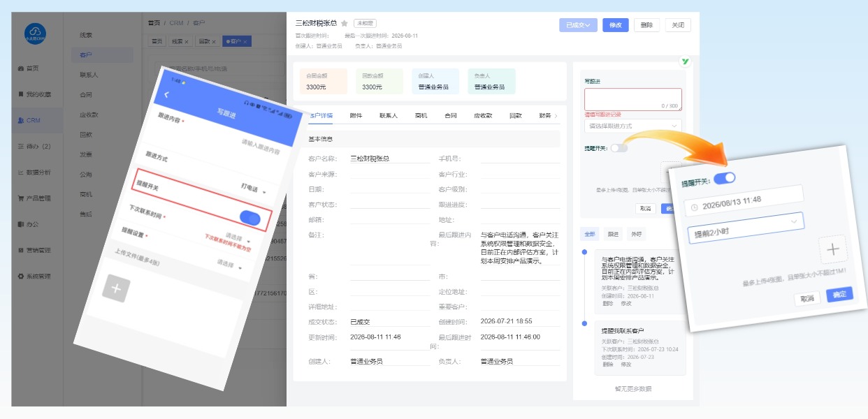Image resolution: width=868 pixels, height=419 pixels.
Task: Open the 已成交 status dropdown
Action: click(578, 25)
